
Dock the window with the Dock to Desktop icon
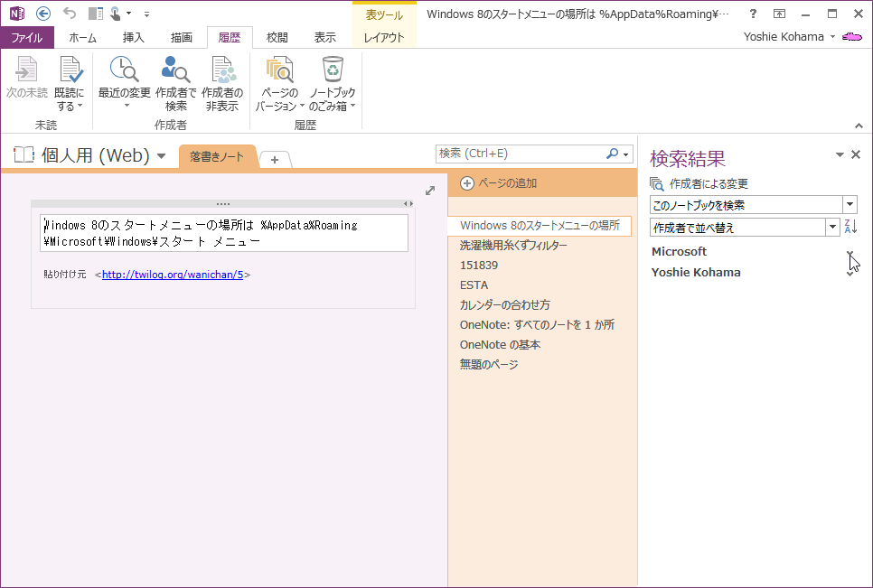click(96, 14)
